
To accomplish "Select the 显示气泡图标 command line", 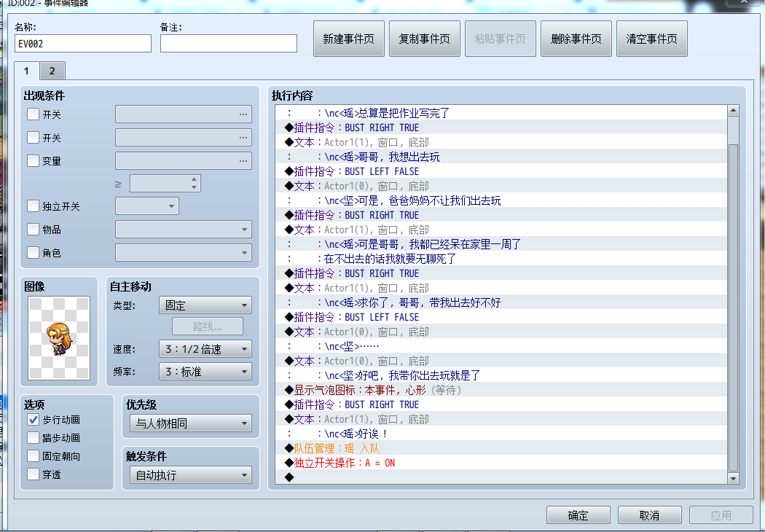I will click(x=501, y=390).
